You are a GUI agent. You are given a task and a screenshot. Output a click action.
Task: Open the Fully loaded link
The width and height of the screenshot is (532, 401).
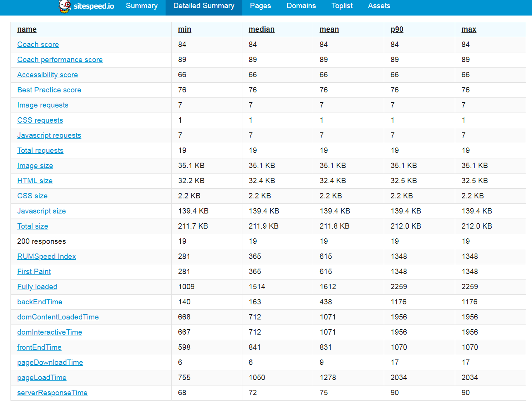(37, 287)
